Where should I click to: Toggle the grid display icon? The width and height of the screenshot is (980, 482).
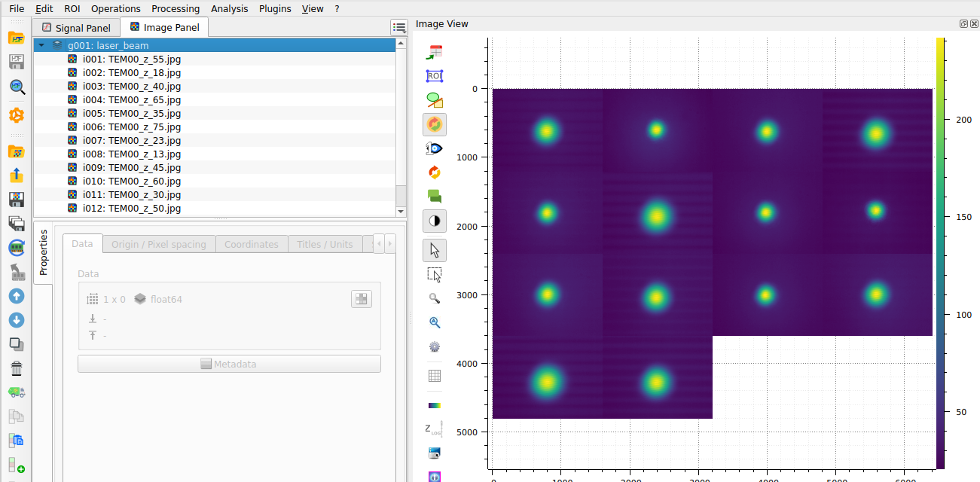(x=435, y=376)
